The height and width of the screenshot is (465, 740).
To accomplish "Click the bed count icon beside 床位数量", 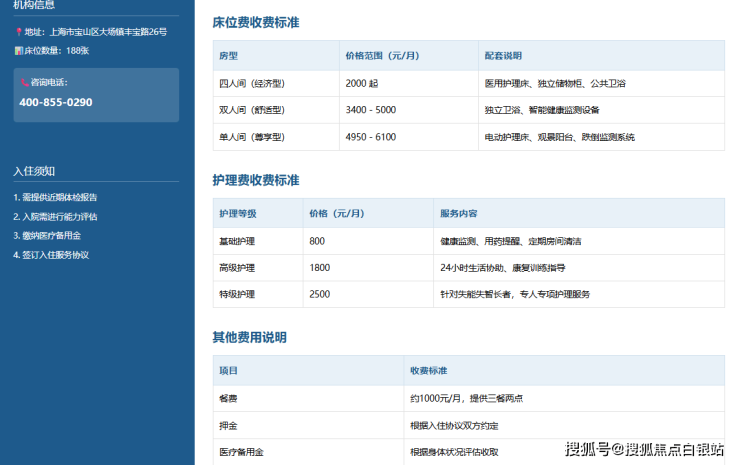I will tap(18, 51).
